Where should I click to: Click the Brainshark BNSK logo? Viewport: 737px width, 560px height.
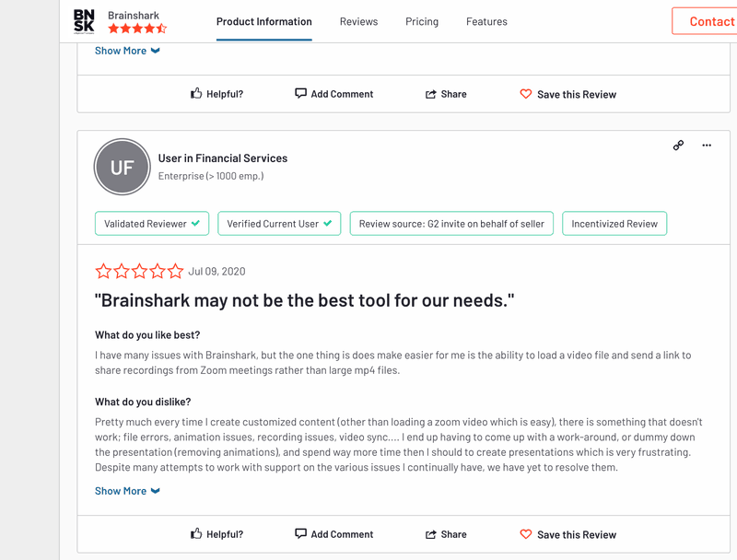tap(83, 20)
